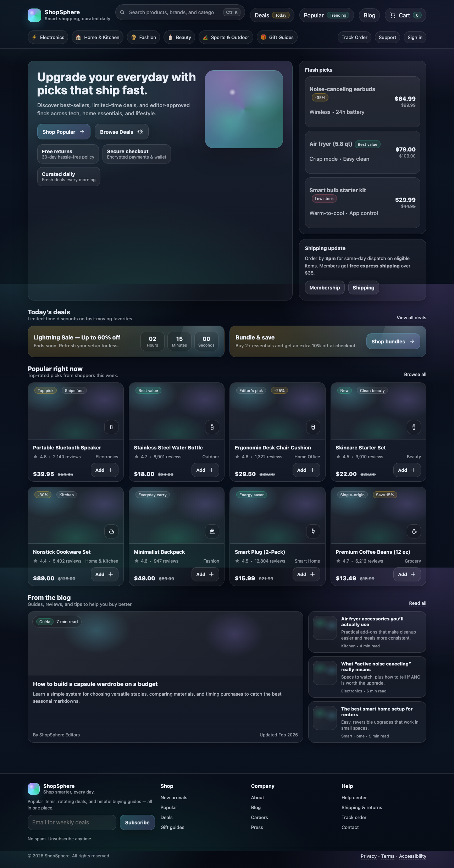Add Ergonomic Desk Chair Cushion to cart
The width and height of the screenshot is (454, 868).
306,470
